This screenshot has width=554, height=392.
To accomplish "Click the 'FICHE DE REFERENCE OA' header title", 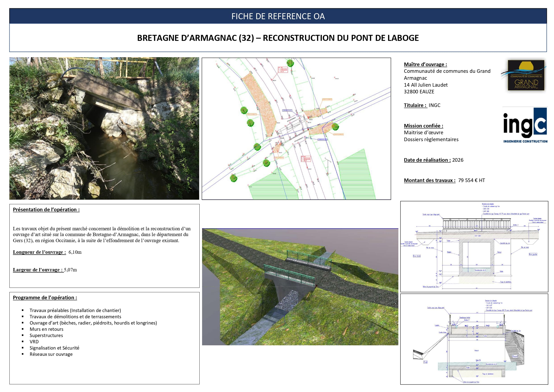I will click(x=278, y=16).
